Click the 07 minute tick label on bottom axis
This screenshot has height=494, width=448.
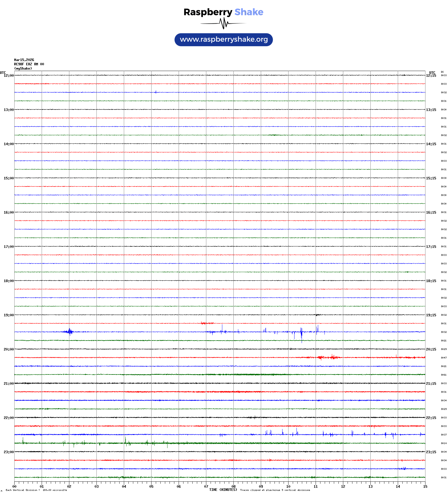tap(206, 487)
